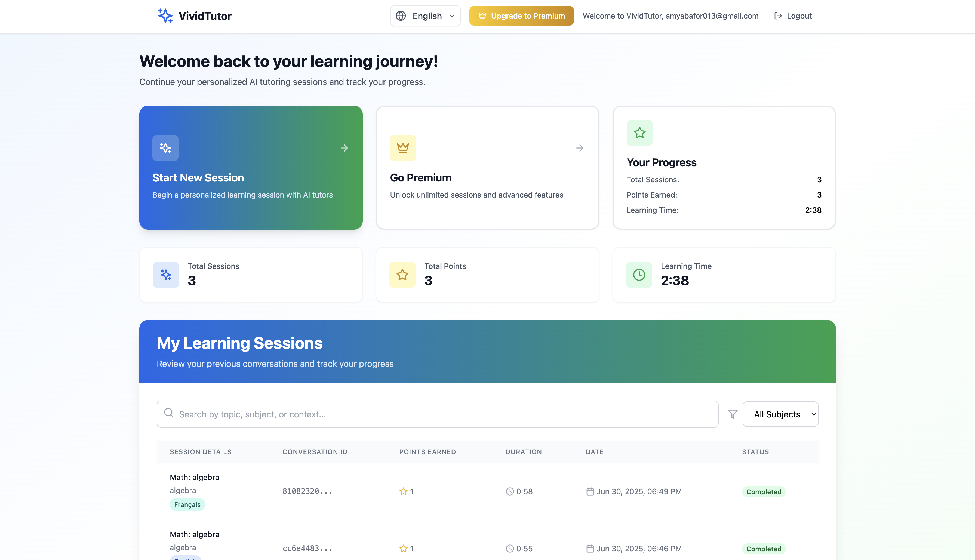The height and width of the screenshot is (560, 975).
Task: Click Completed status of the 06:49 PM session
Action: [764, 491]
